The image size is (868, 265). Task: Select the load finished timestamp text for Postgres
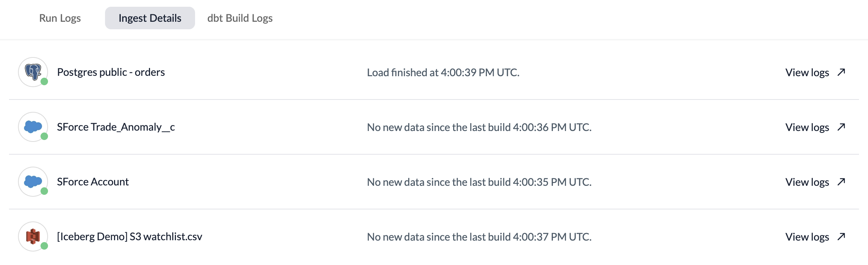point(443,72)
